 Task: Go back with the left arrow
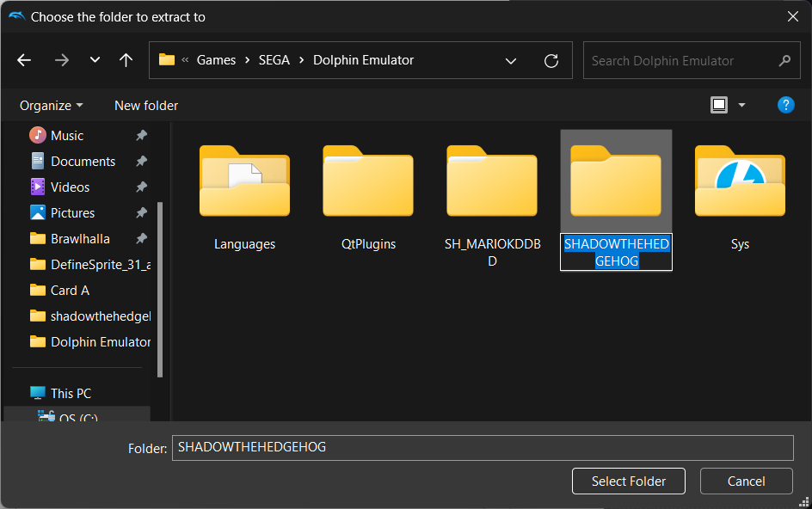click(24, 60)
